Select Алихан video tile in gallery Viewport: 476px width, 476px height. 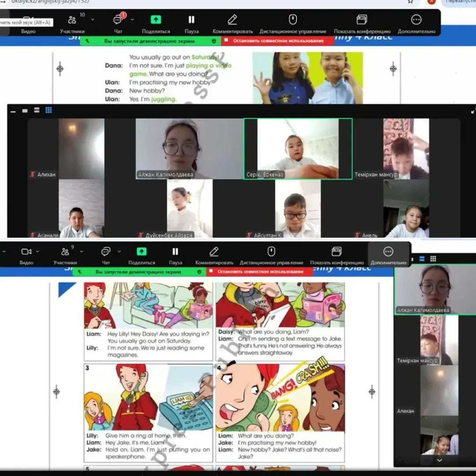[x=82, y=149]
